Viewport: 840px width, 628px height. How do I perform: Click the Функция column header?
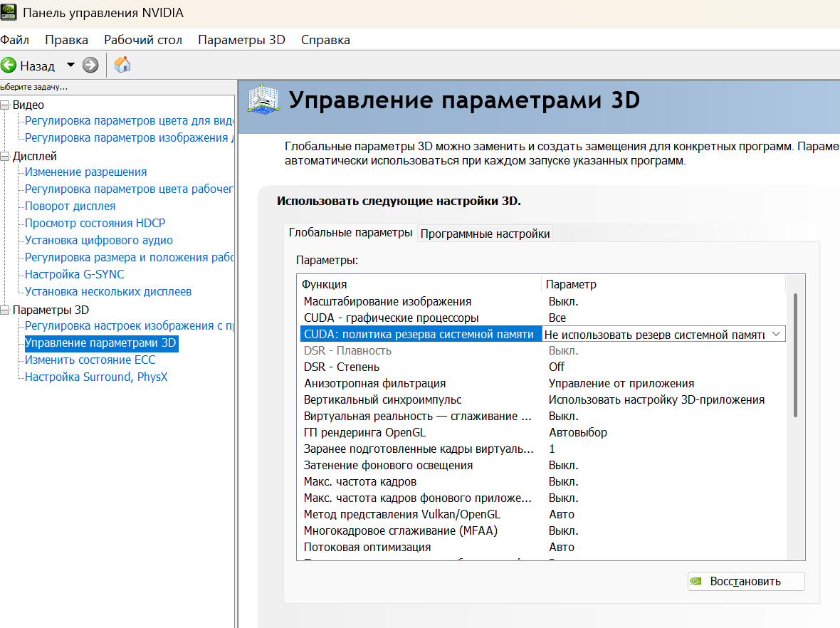[x=419, y=285]
